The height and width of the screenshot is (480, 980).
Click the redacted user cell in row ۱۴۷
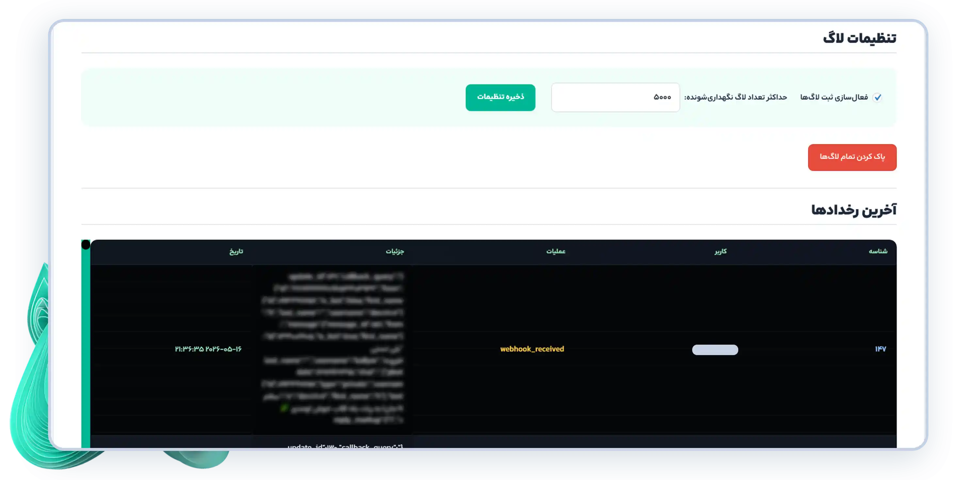[715, 350]
